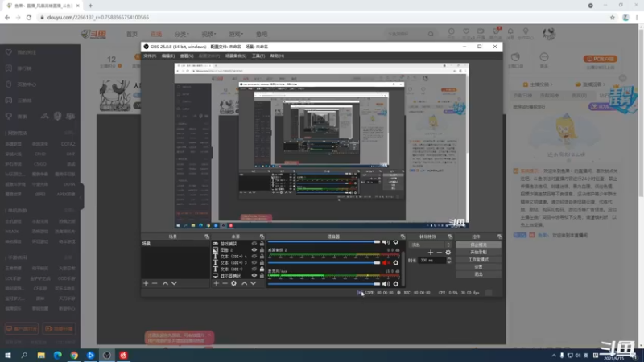Open OBS 设置 button in Controls

pos(478,267)
